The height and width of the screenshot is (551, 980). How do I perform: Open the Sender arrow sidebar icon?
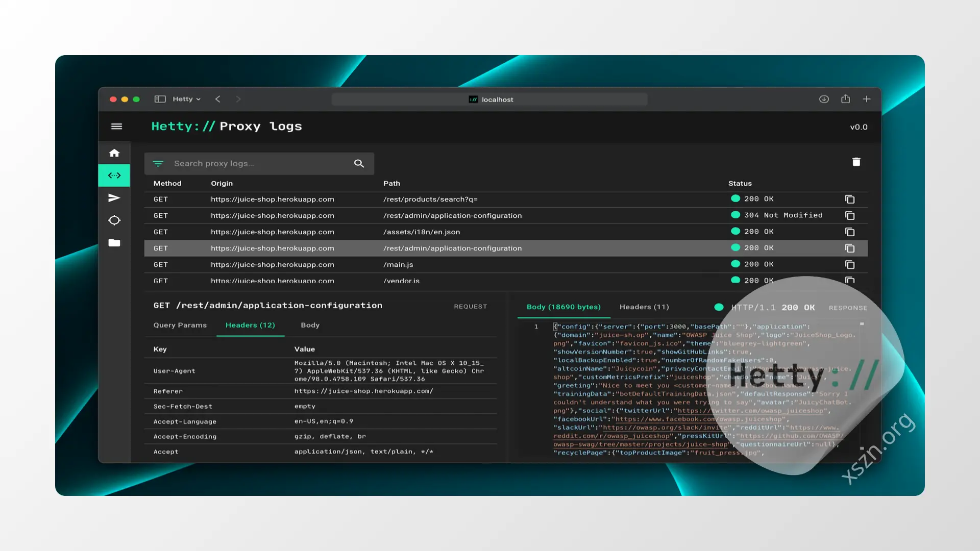click(114, 198)
